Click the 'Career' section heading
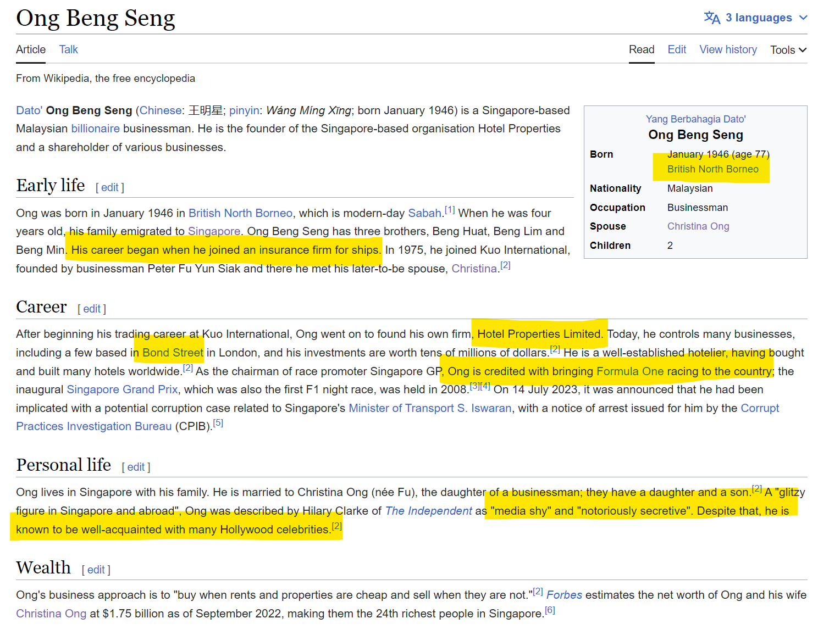 click(x=41, y=307)
